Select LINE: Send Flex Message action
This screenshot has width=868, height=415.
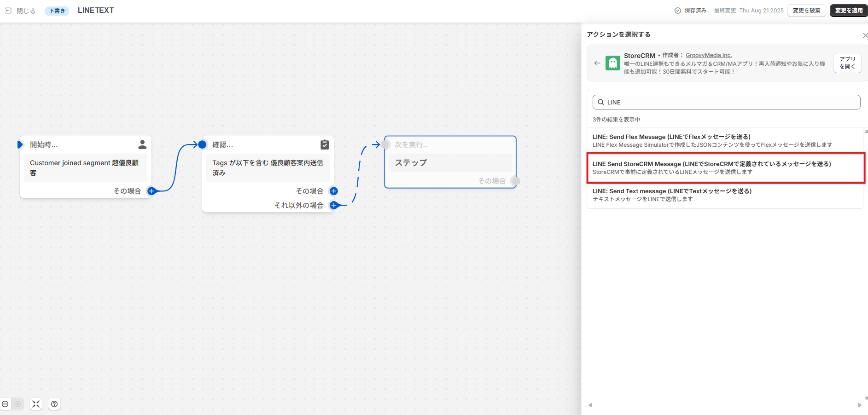coord(724,140)
